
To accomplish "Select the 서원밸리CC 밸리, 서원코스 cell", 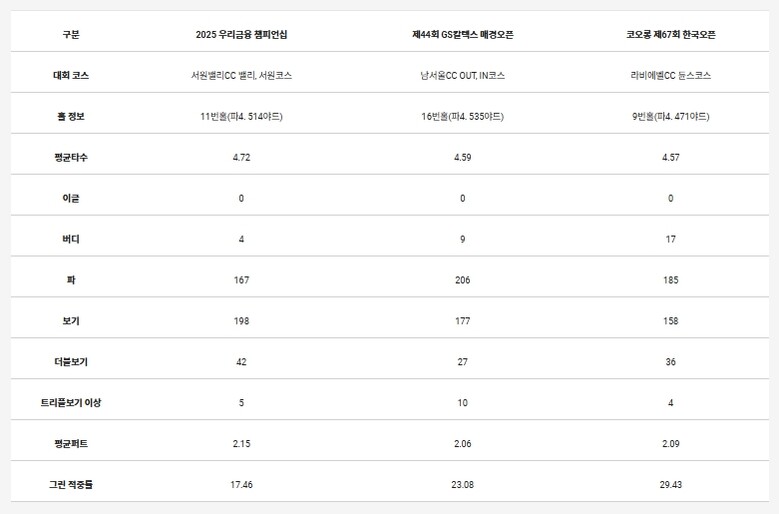I will tap(241, 75).
